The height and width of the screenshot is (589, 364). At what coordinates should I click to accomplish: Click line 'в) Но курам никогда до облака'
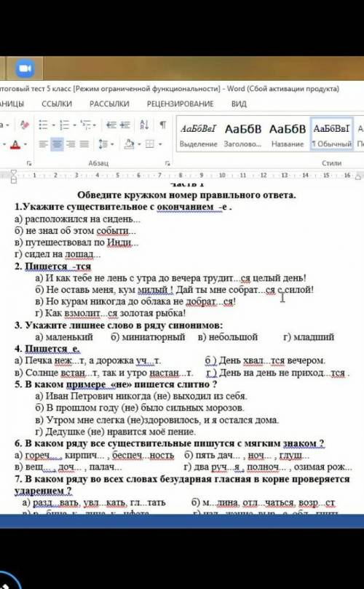pos(135,301)
